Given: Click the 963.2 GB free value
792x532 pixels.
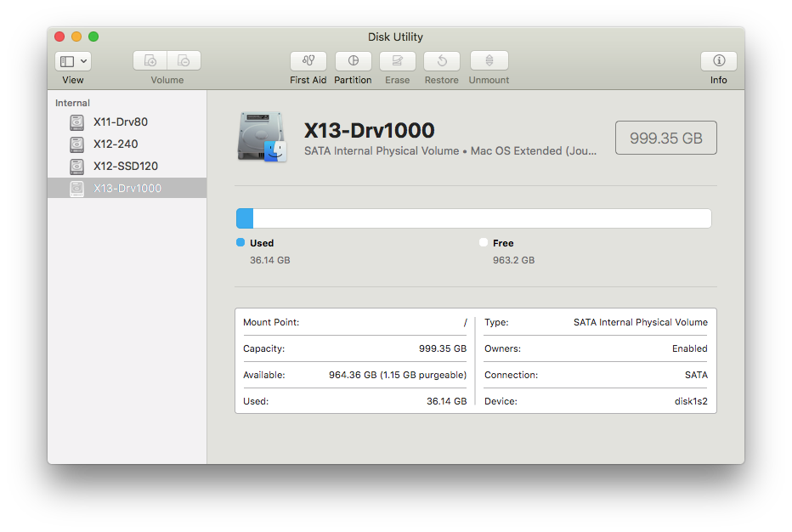Looking at the screenshot, I should pos(513,260).
